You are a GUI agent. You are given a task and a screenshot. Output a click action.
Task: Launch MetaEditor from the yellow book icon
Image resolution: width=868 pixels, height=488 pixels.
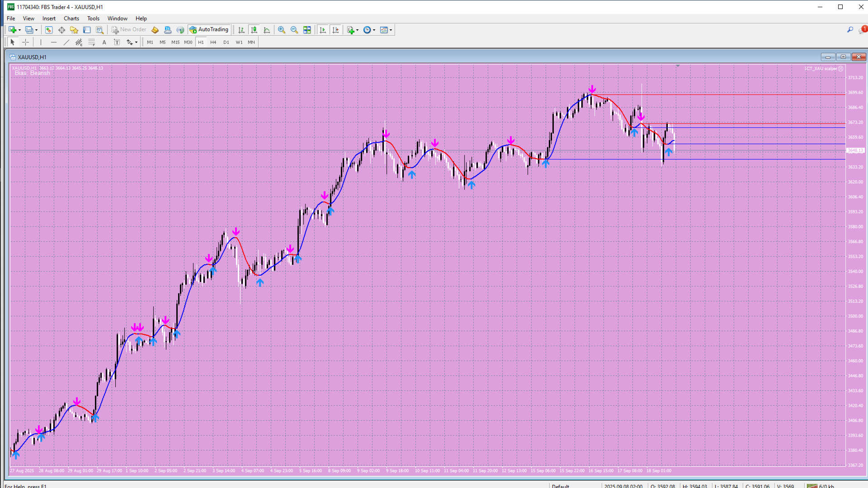(155, 30)
